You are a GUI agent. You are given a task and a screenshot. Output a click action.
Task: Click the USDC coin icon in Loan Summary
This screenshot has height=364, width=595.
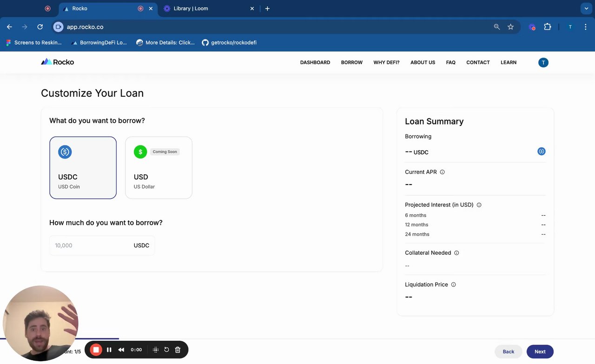[542, 152]
